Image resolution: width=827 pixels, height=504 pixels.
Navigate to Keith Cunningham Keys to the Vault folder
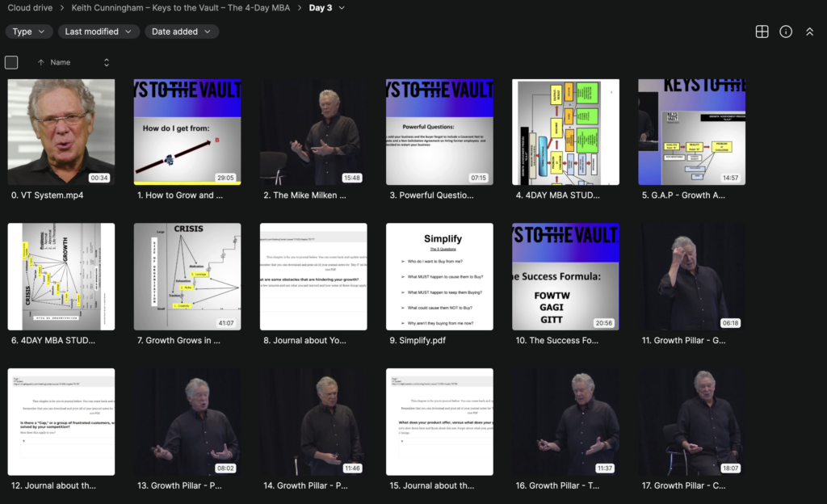coord(184,8)
